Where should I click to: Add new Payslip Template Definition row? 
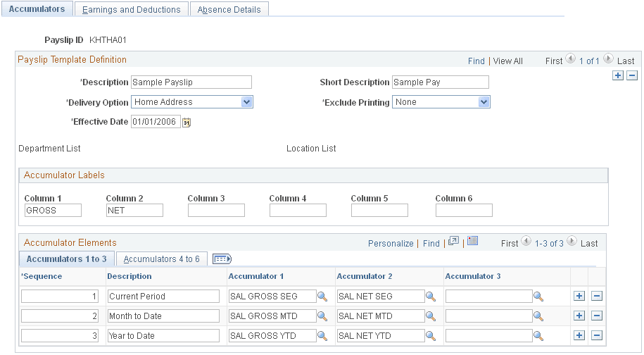tap(618, 75)
